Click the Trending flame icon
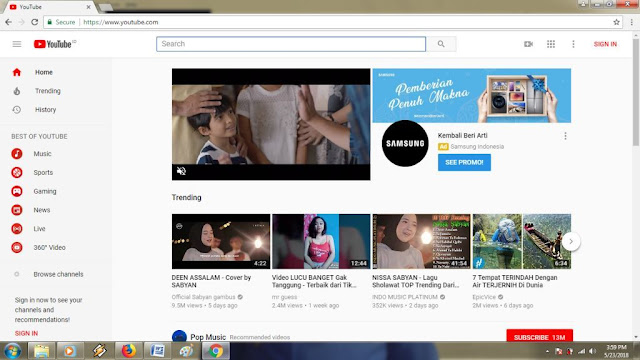The height and width of the screenshot is (360, 640). point(17,91)
